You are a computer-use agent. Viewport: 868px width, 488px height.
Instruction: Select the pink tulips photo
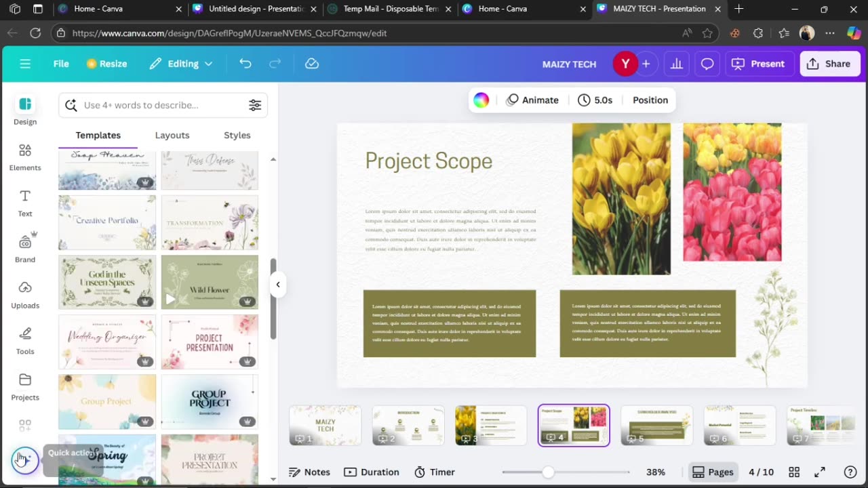click(x=732, y=192)
